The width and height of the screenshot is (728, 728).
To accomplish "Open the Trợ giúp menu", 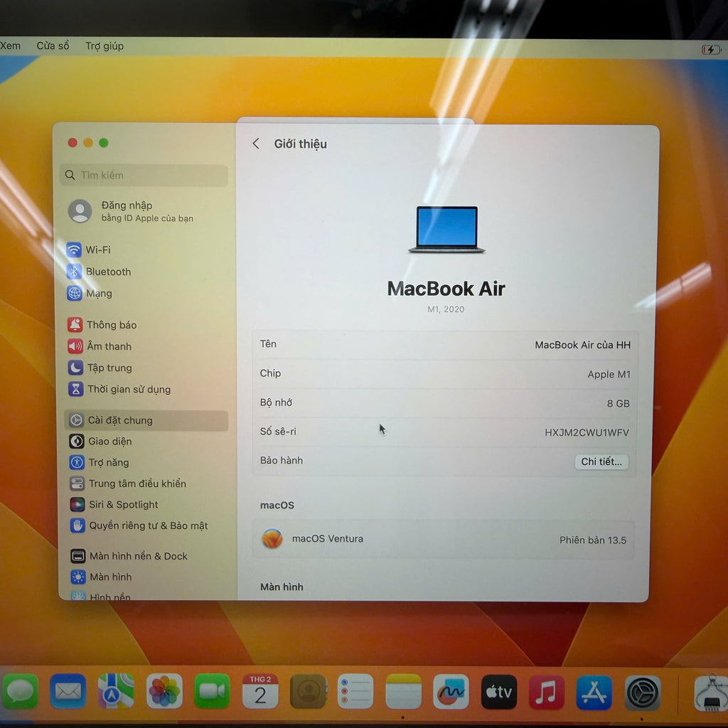I will click(x=105, y=45).
